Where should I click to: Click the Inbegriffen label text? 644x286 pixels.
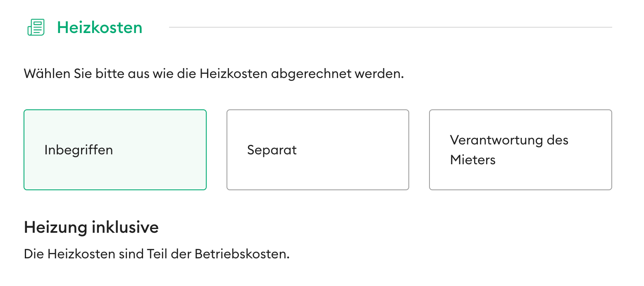point(79,150)
